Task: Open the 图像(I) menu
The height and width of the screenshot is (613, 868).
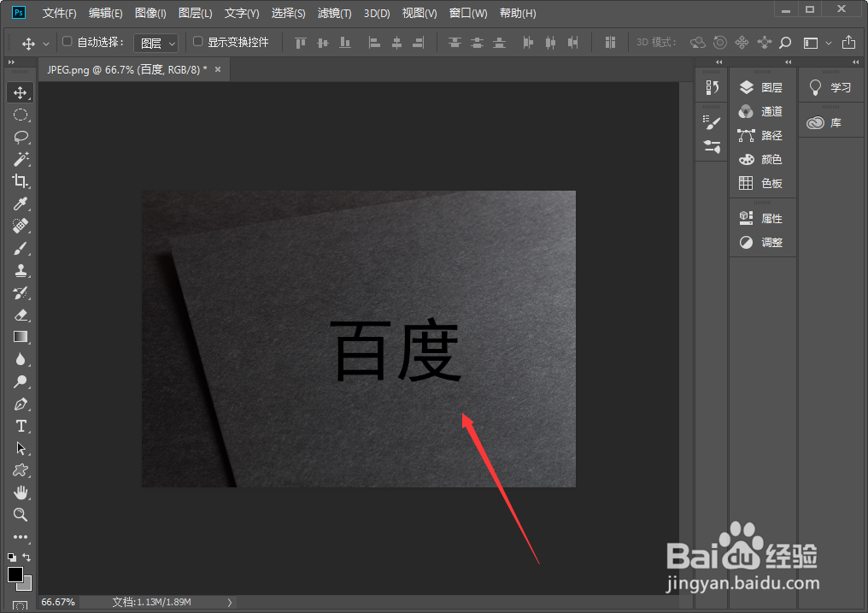Action: (150, 14)
